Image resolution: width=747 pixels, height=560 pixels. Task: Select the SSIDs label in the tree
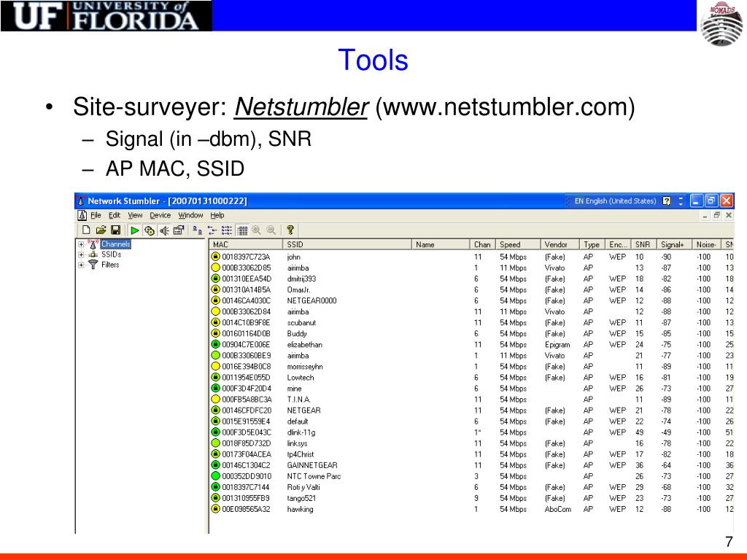(111, 254)
